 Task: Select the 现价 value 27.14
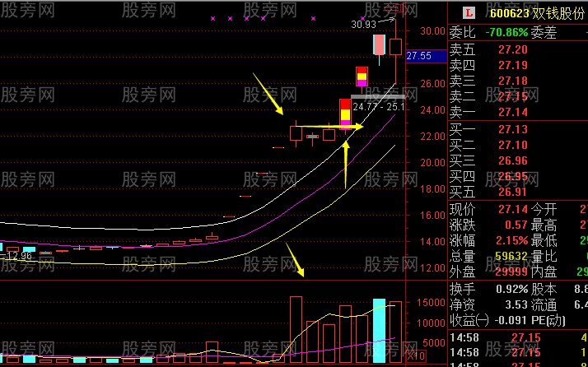(x=513, y=209)
